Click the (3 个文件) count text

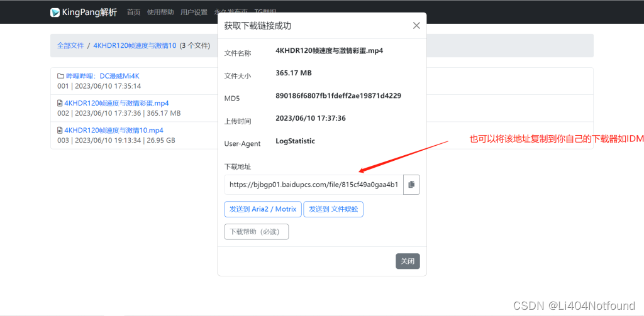(195, 46)
